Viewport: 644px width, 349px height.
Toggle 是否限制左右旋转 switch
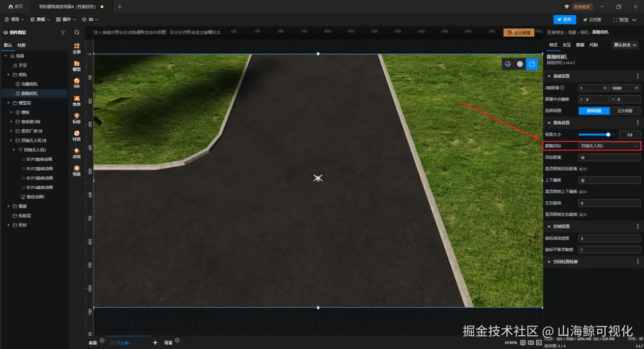point(583,215)
